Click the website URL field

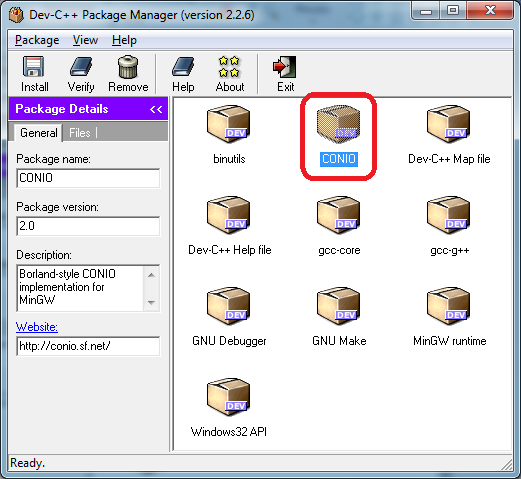pyautogui.click(x=88, y=346)
